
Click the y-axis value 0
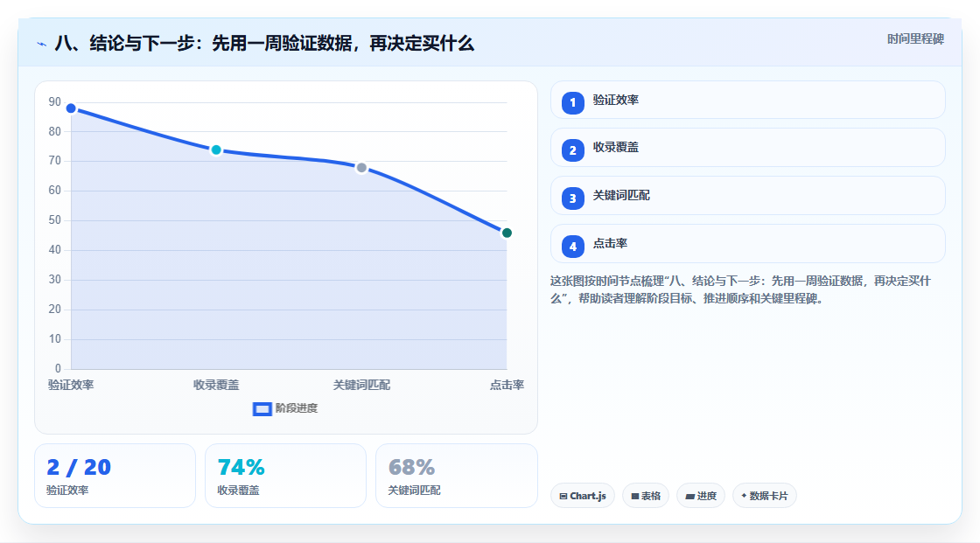[x=58, y=368]
